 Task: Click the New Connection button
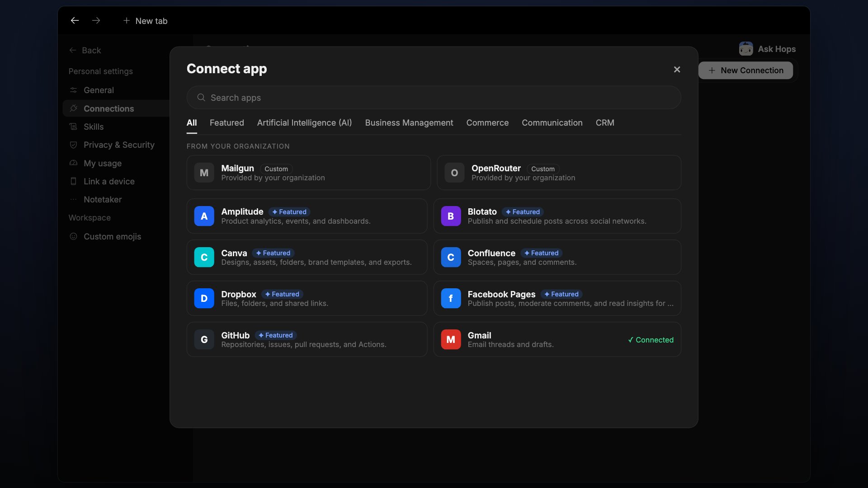tap(745, 70)
